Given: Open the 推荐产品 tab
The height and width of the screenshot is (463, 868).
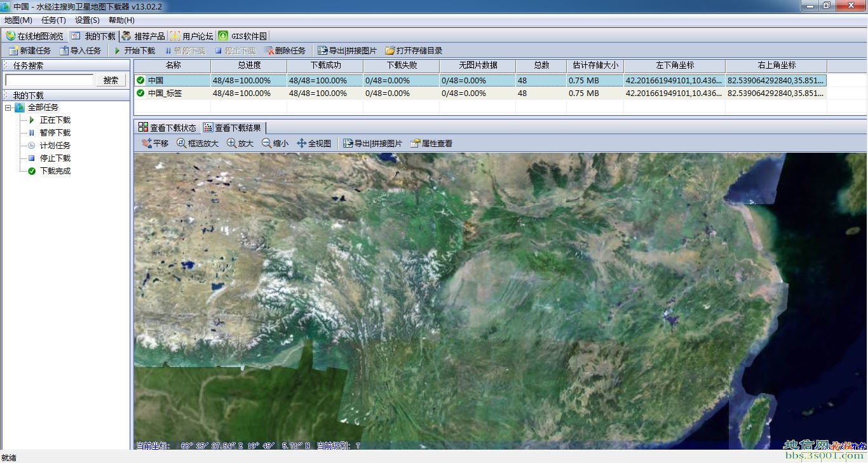Looking at the screenshot, I should 144,36.
